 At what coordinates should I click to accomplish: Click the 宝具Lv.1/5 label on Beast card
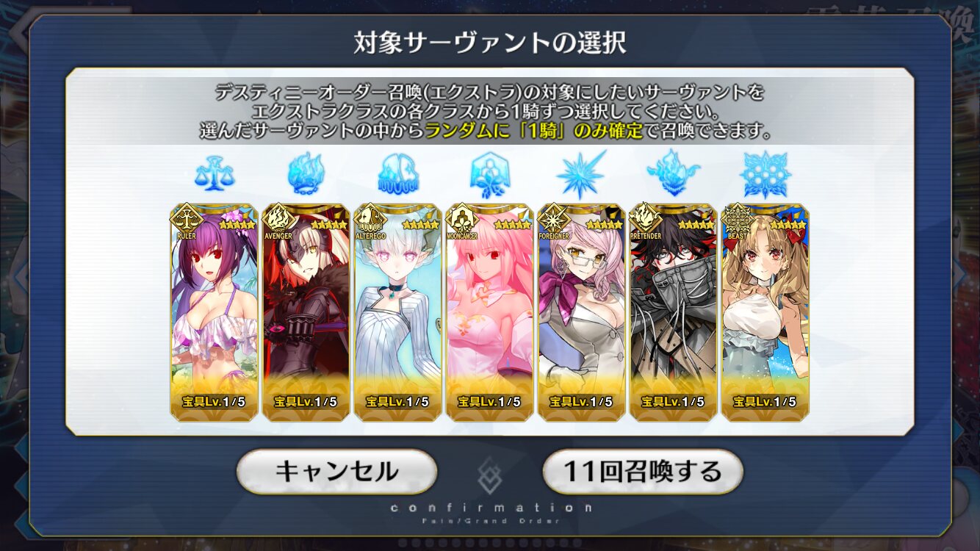click(765, 402)
